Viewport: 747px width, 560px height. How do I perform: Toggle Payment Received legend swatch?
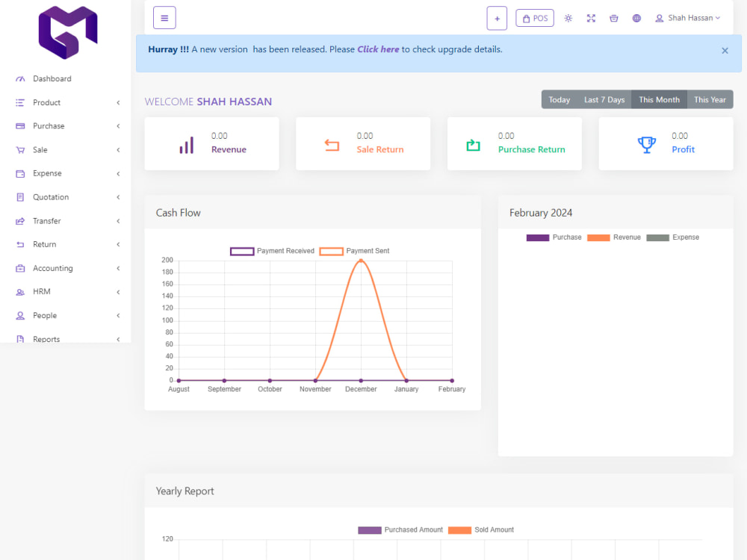242,252
